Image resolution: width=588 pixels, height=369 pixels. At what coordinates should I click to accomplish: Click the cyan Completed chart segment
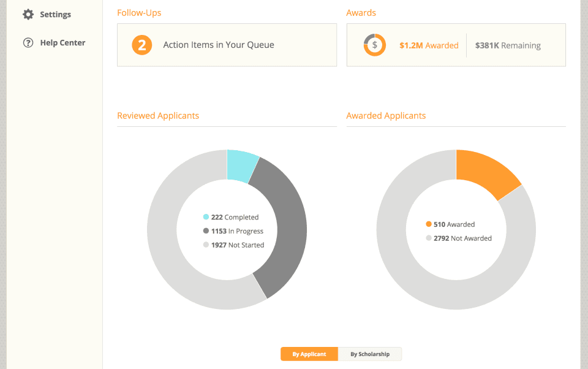pos(242,165)
